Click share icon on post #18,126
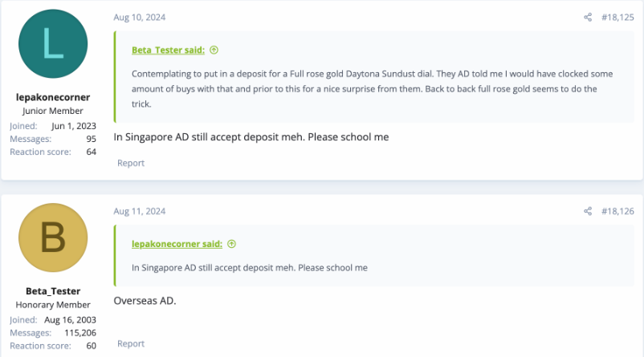This screenshot has width=644, height=357. (588, 211)
